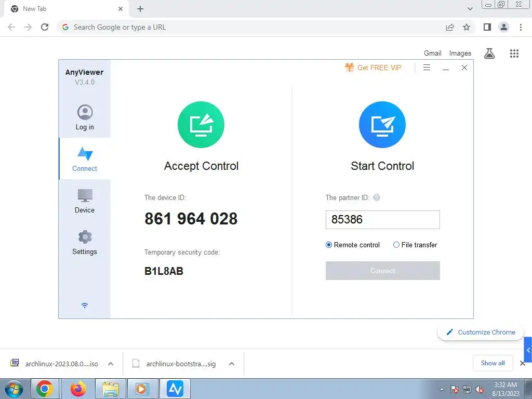Open the Google apps grid
The height and width of the screenshot is (399, 532).
(514, 54)
